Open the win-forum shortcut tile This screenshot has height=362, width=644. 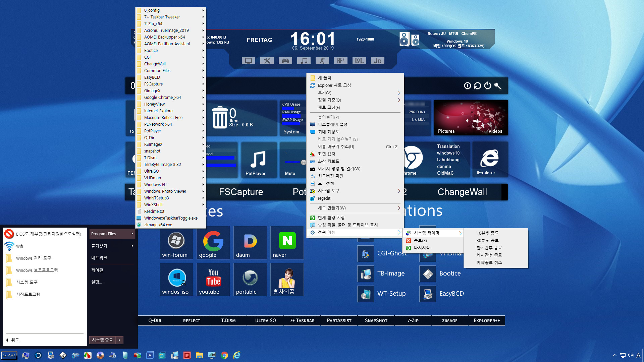click(x=176, y=243)
